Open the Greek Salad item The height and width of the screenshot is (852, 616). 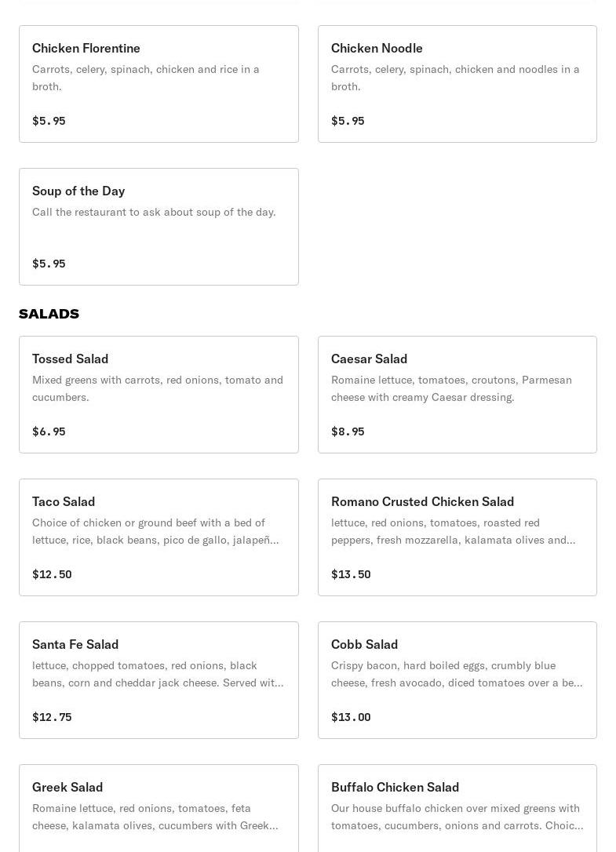coord(159,809)
